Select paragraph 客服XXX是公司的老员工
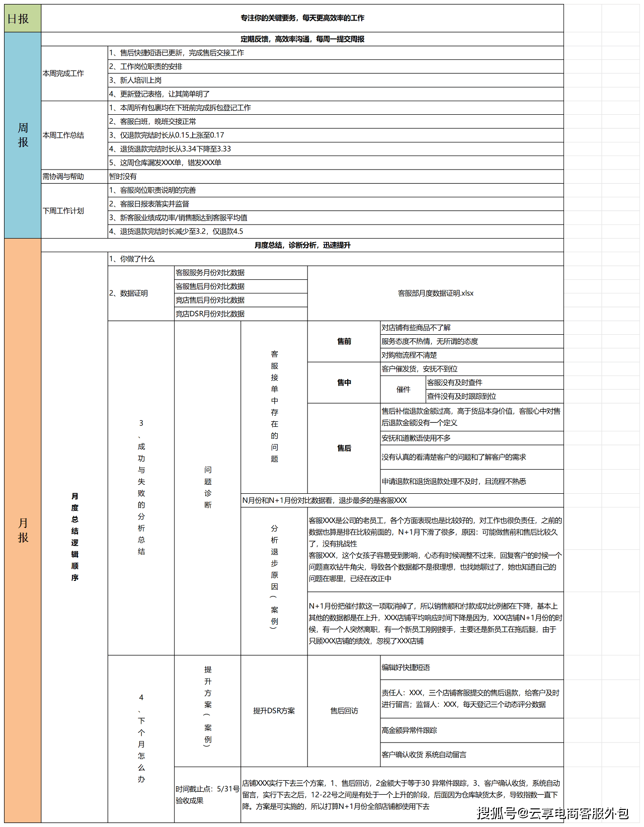Viewport: 644px width, 827px height. (x=436, y=550)
